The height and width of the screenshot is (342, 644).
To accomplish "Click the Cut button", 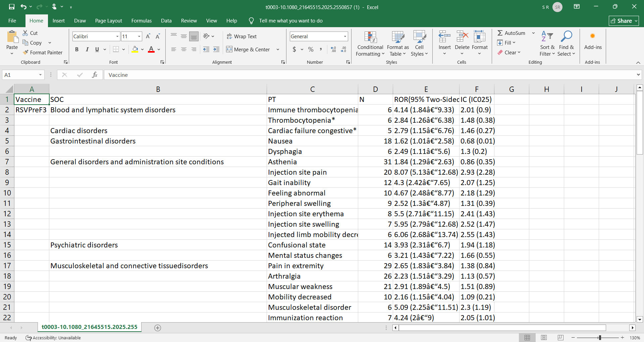I will tap(30, 33).
